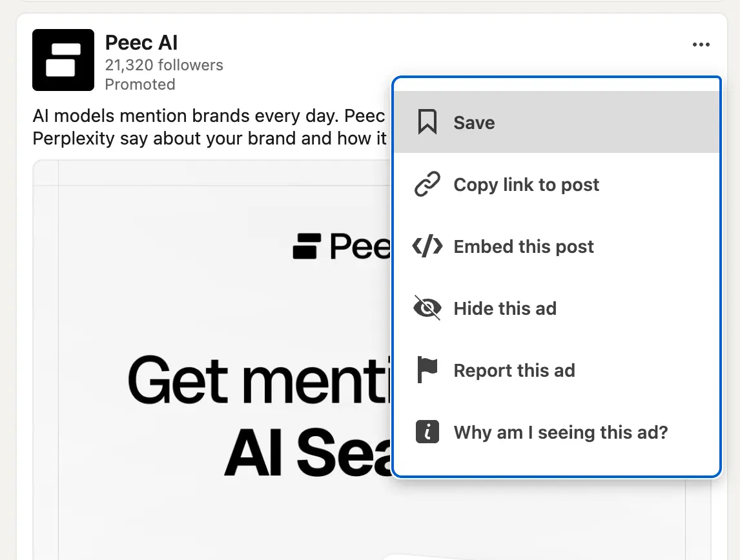Select Report this ad
The height and width of the screenshot is (560, 740).
pyautogui.click(x=514, y=370)
